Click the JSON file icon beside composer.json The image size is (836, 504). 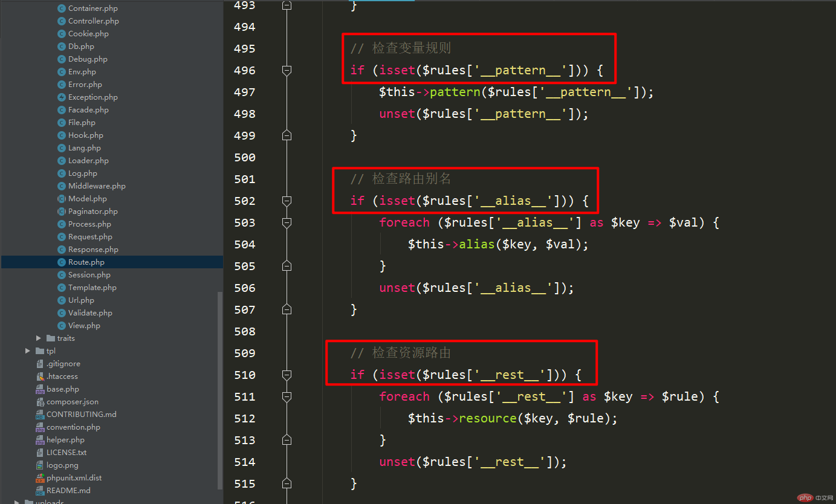[41, 402]
